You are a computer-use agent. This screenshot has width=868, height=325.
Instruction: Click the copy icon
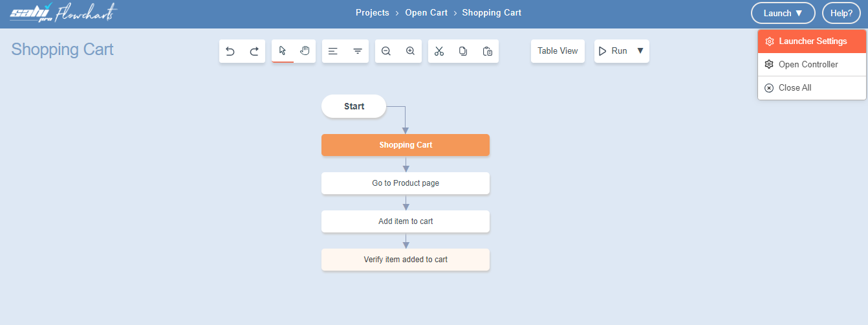tap(463, 51)
